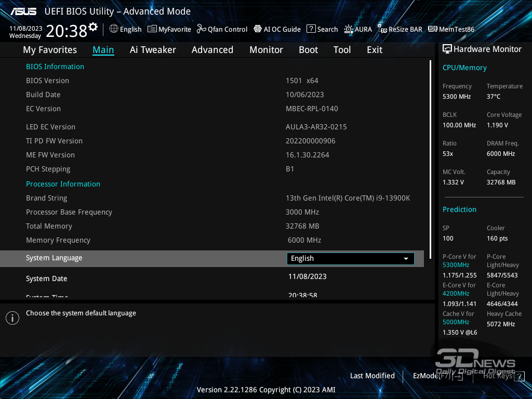Click P-Core 5300MHz prediction link

[x=456, y=265]
